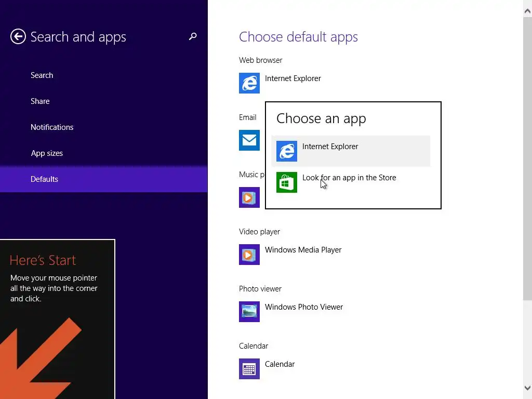
Task: Click the Windows Media Player video default
Action: click(x=303, y=250)
